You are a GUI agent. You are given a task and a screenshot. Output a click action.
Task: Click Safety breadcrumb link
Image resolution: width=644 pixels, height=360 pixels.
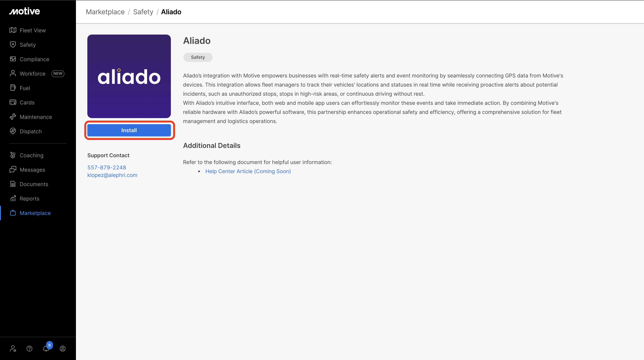(x=143, y=12)
